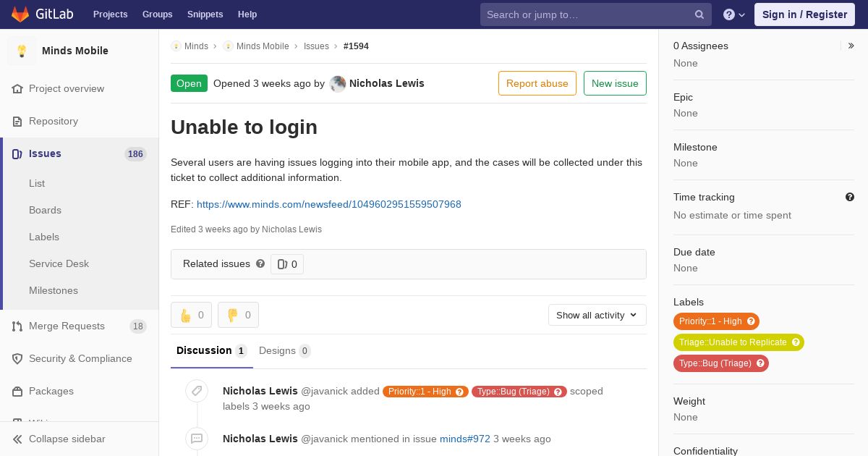Screen dimensions: 868x456
Task: Click the Time tracking help icon
Action: 850,197
